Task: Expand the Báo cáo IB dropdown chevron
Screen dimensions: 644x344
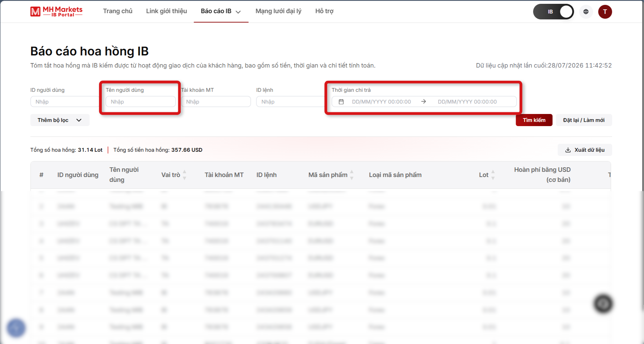Action: [238, 12]
